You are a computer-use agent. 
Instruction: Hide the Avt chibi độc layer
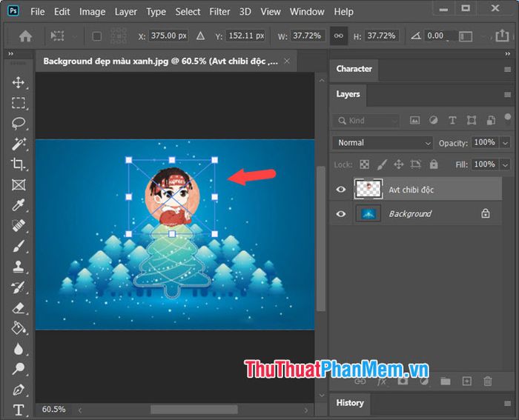click(340, 189)
